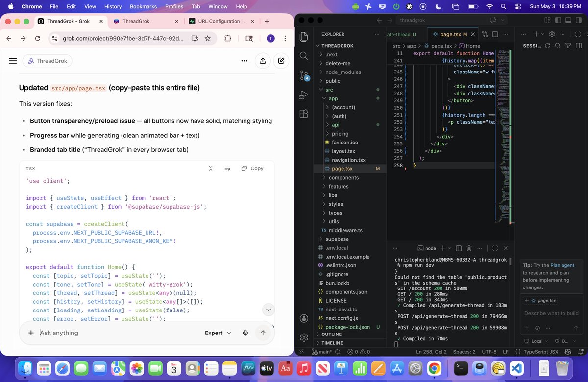Click the Grok scroll-to-bottom arrow button
Viewport: 588px width, 382px height.
click(268, 310)
